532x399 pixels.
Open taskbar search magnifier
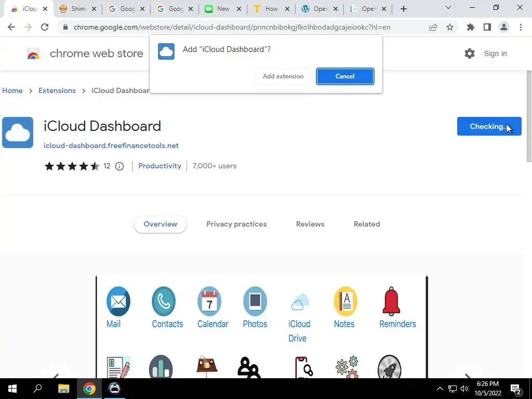coord(37,389)
